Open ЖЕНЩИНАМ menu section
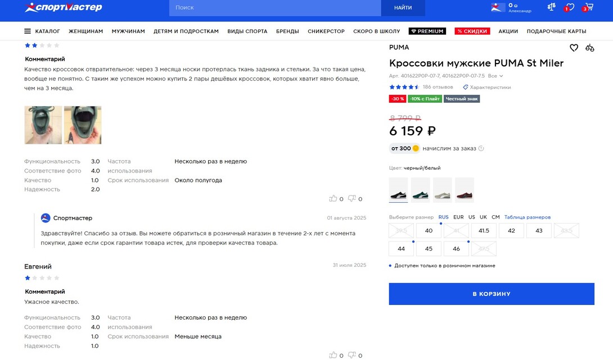613x364 pixels. 86,31
